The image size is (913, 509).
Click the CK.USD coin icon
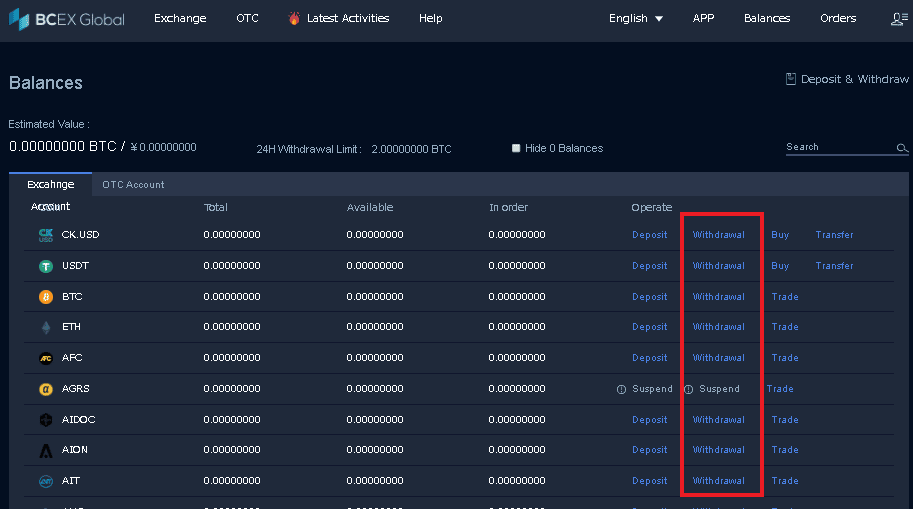45,235
